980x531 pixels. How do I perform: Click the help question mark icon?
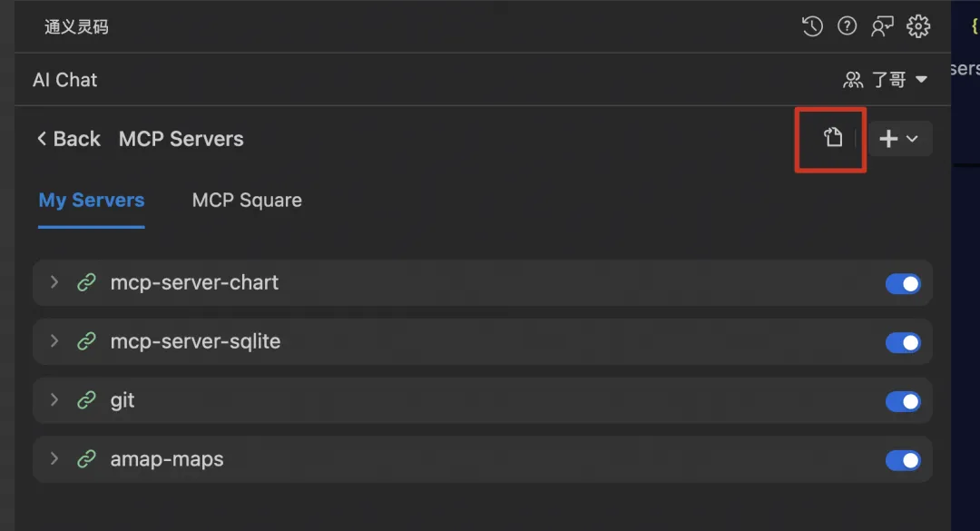pyautogui.click(x=848, y=26)
